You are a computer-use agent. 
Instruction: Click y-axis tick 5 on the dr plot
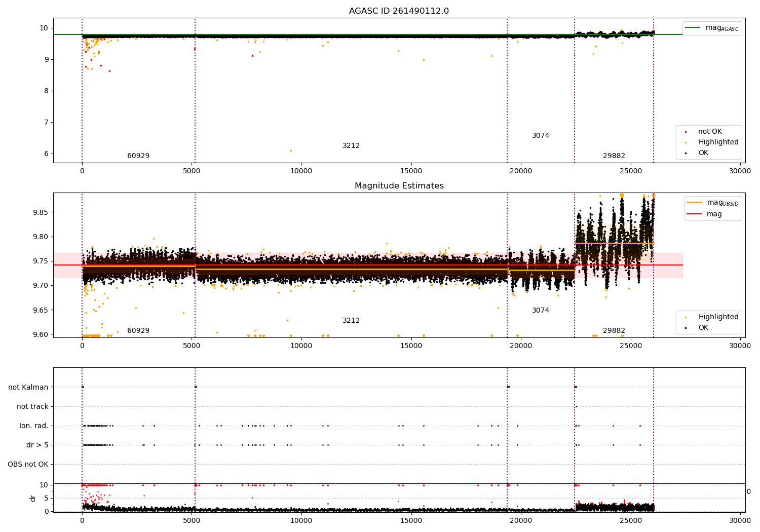pos(47,498)
